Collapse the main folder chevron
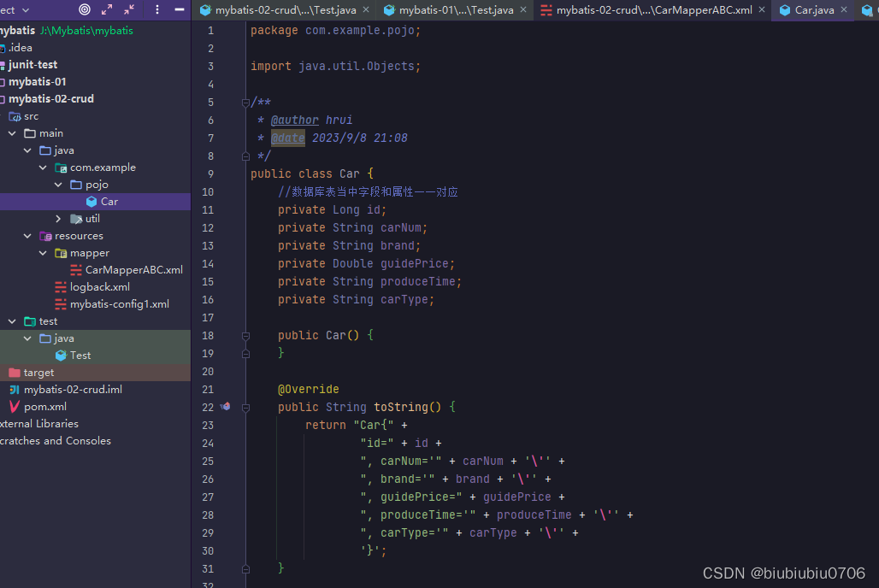The height and width of the screenshot is (588, 879). 12,133
